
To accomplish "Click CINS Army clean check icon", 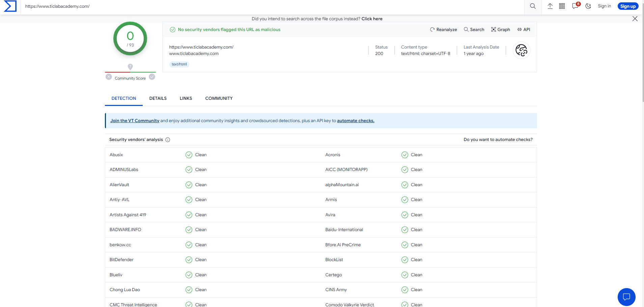I will (x=405, y=290).
